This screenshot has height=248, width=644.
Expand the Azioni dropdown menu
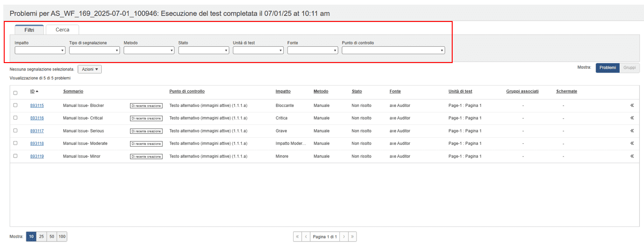[90, 69]
